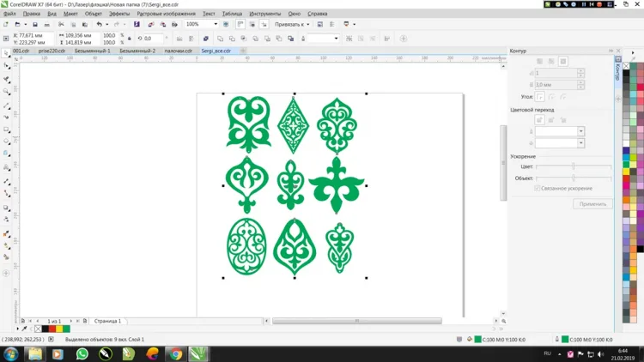The width and height of the screenshot is (644, 362).
Task: Select the Shape edit tool
Action: (x=6, y=66)
